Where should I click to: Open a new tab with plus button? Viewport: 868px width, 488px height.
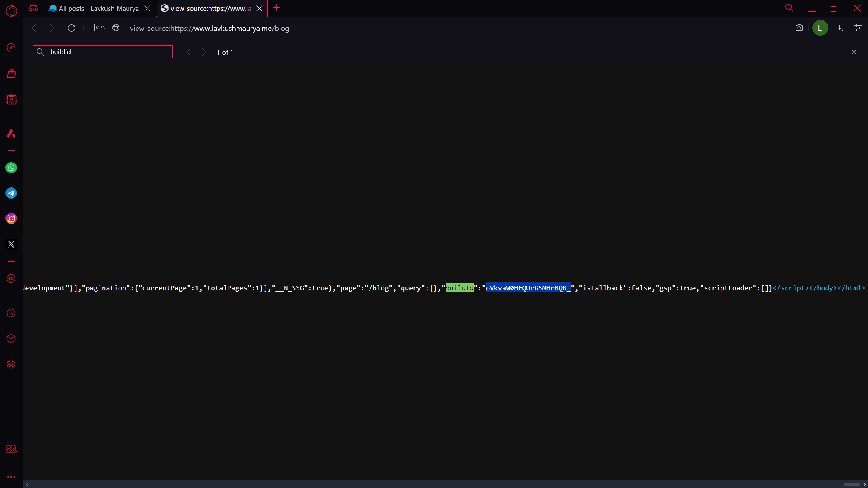click(x=277, y=8)
